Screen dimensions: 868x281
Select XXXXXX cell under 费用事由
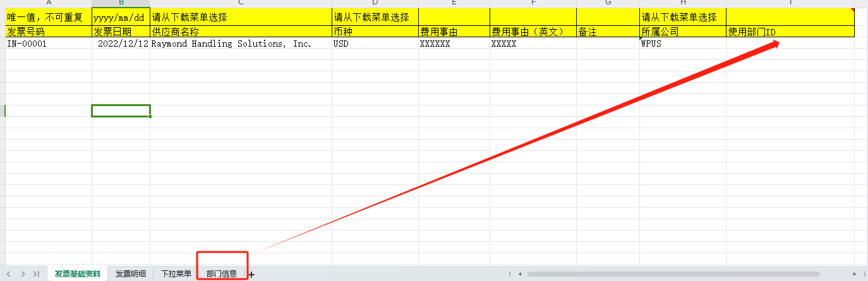[x=454, y=44]
